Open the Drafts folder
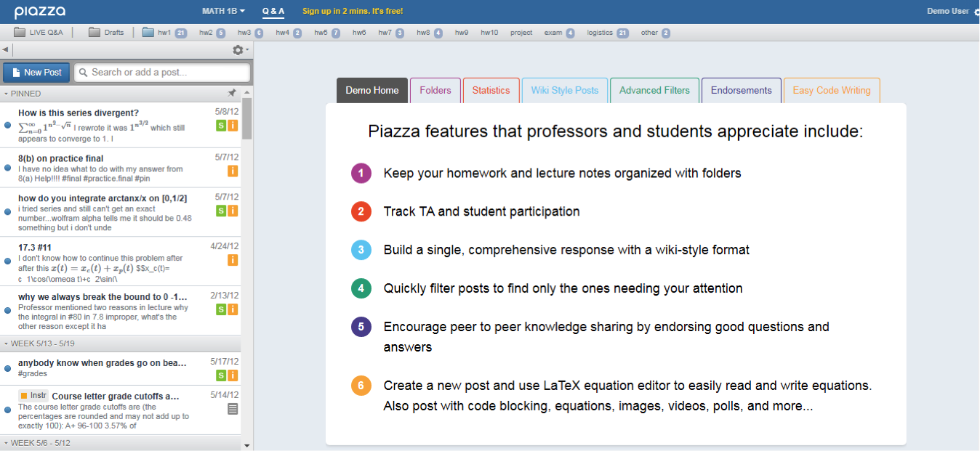The width and height of the screenshot is (980, 451). click(106, 33)
